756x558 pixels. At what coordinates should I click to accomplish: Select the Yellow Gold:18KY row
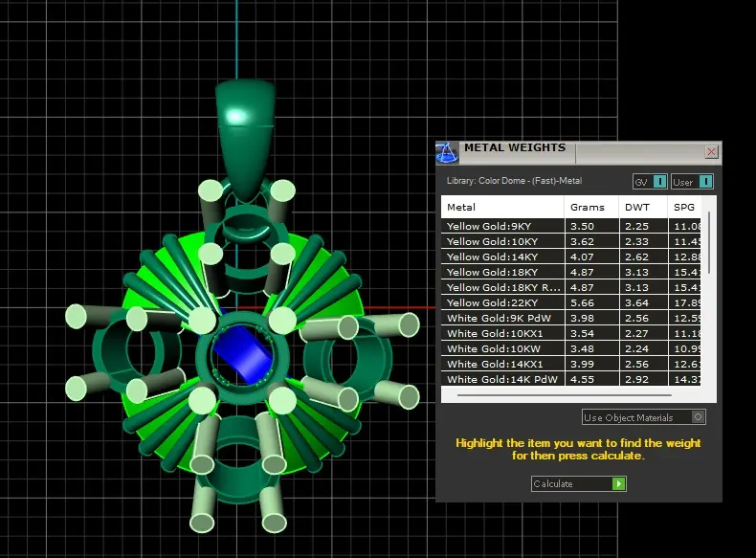pyautogui.click(x=571, y=272)
